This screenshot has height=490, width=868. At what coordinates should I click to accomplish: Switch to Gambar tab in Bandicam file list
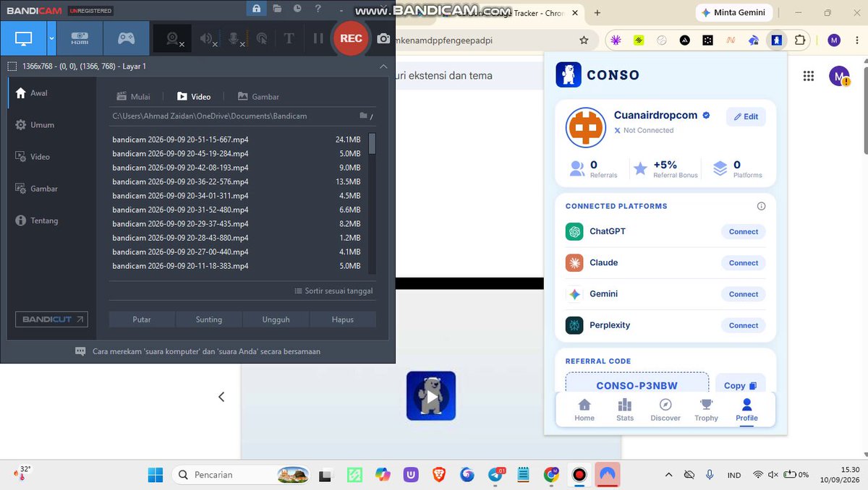258,97
